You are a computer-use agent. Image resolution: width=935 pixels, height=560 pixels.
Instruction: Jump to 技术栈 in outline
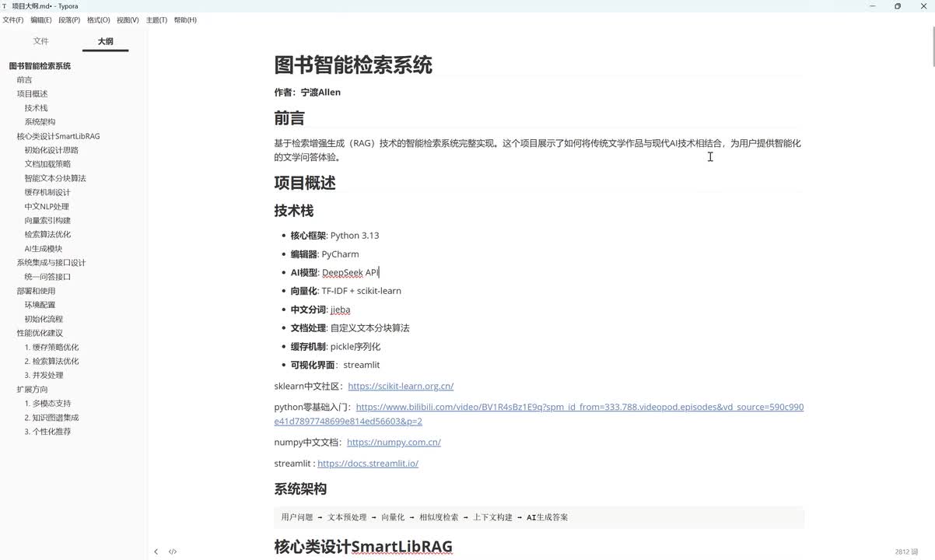tap(36, 108)
